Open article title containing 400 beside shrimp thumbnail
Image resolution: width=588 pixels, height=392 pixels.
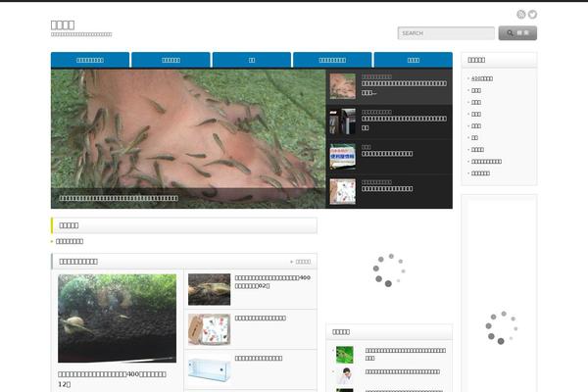pos(272,281)
